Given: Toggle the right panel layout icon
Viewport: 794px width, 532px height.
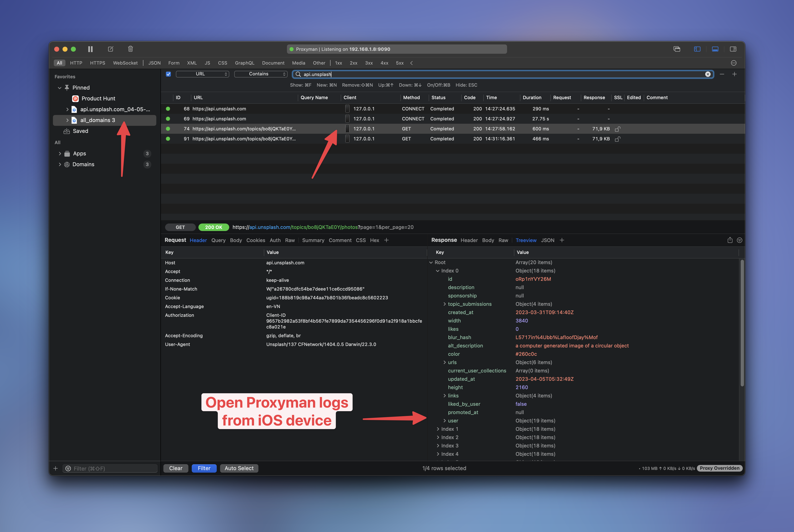Looking at the screenshot, I should [733, 49].
